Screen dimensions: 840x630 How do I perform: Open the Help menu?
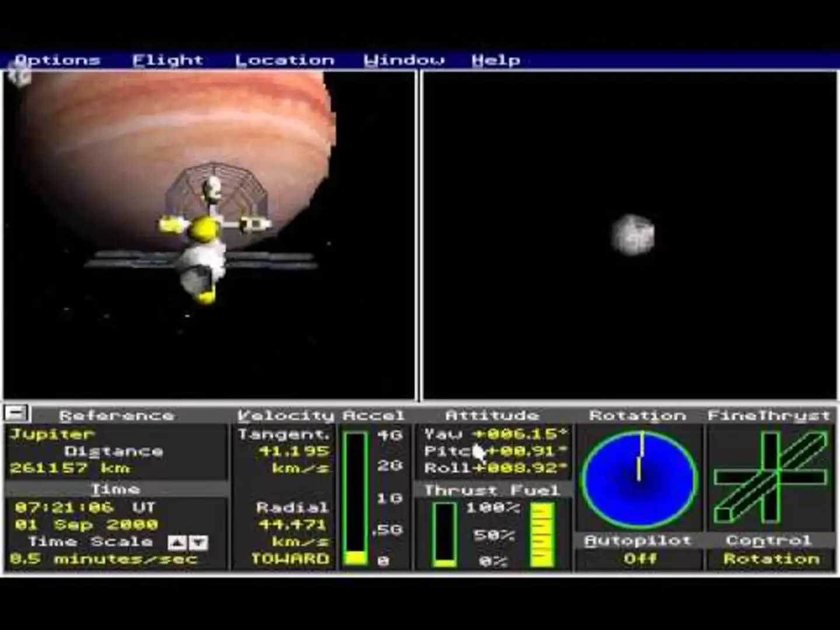pyautogui.click(x=495, y=60)
